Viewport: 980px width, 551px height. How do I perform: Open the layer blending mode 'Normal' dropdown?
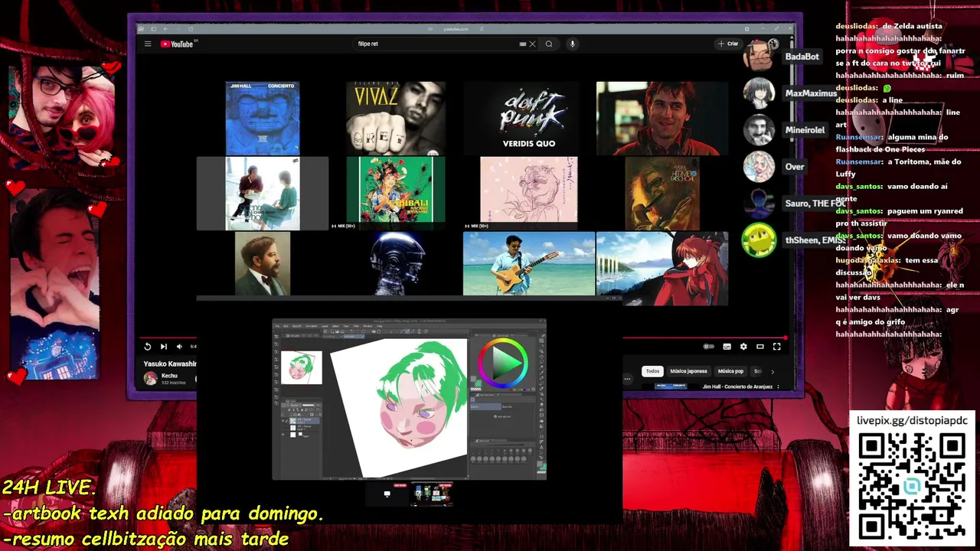point(296,405)
